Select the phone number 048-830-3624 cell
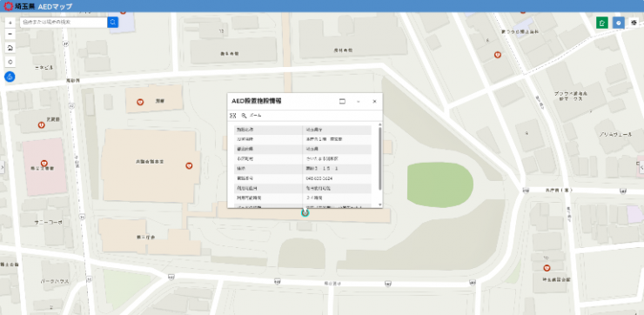This screenshot has height=315, width=644. [x=337, y=178]
